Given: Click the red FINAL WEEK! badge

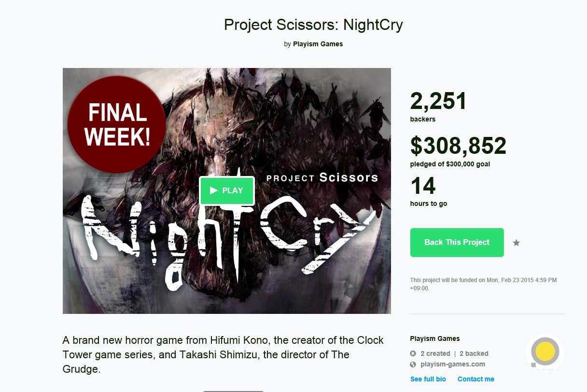Looking at the screenshot, I should click(x=117, y=124).
